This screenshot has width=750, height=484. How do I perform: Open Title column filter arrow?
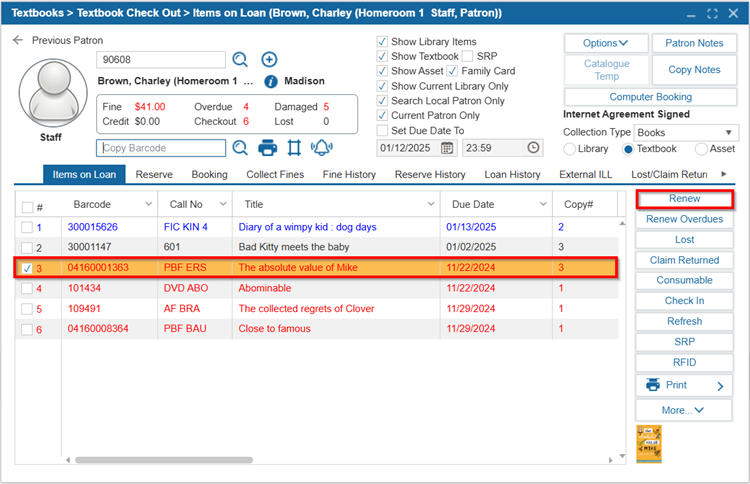click(x=430, y=204)
